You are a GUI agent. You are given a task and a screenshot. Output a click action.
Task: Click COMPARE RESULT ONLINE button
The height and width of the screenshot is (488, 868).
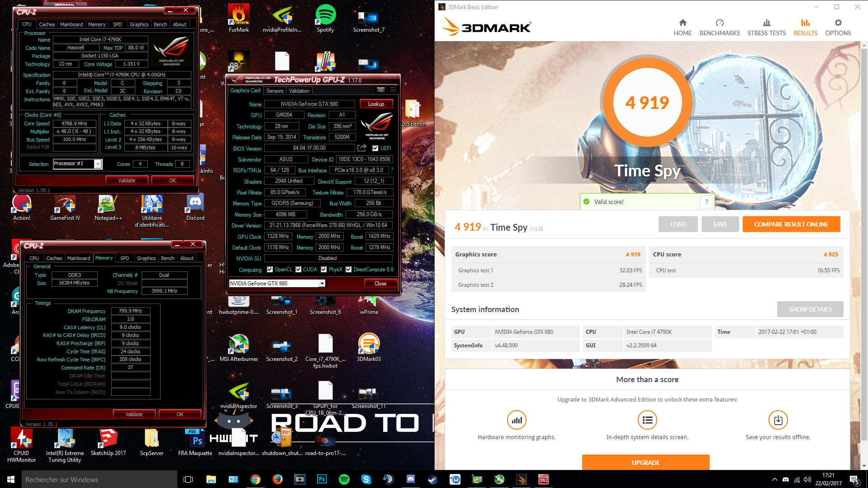(x=791, y=224)
